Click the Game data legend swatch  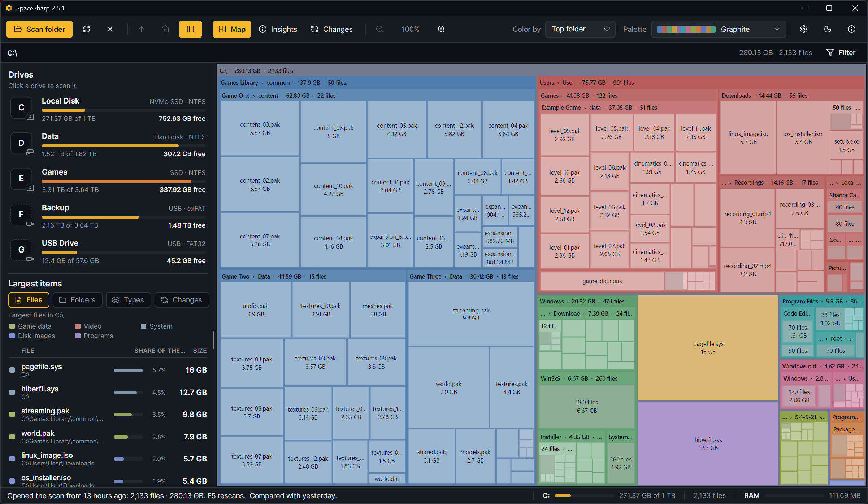[x=12, y=326]
